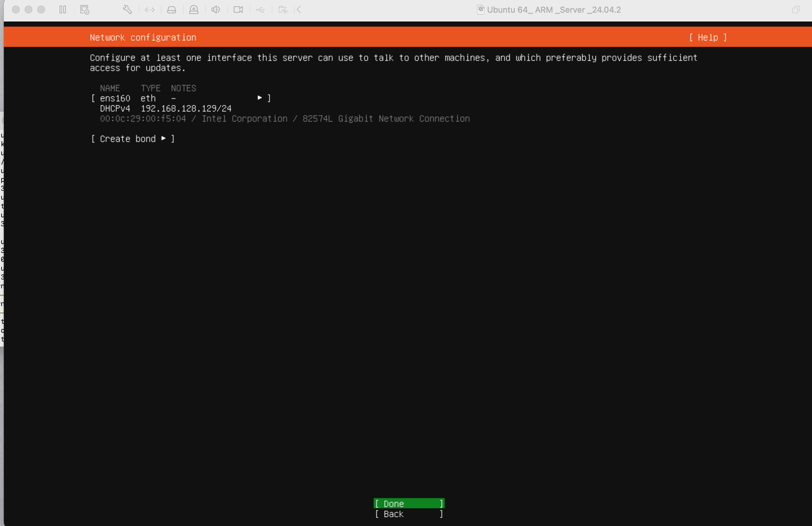Viewport: 812px width, 526px height.
Task: Click the window tiling icon at top right
Action: 796,10
